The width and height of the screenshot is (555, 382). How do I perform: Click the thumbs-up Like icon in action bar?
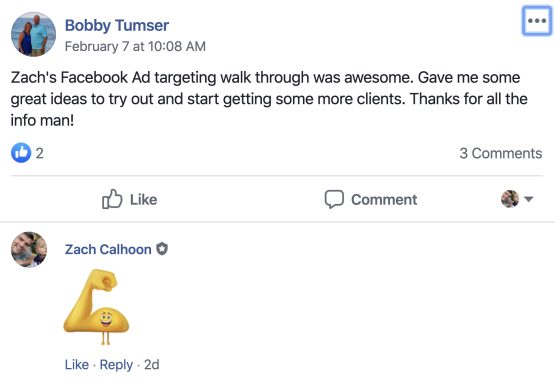[112, 199]
